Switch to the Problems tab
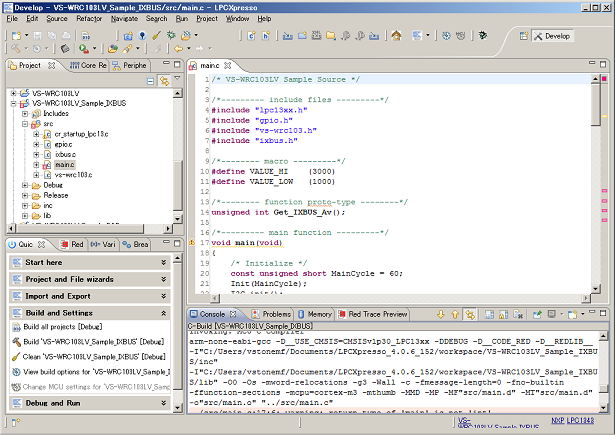The height and width of the screenshot is (435, 615). pyautogui.click(x=272, y=314)
